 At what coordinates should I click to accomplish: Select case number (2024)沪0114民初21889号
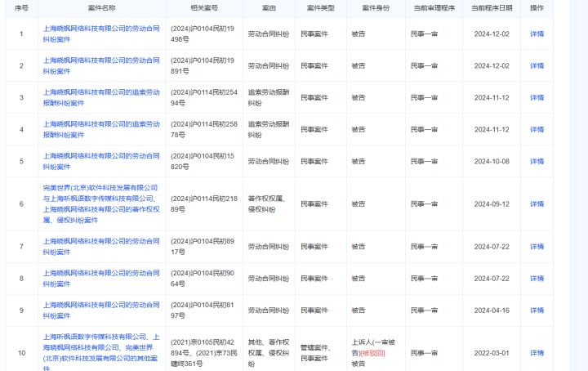click(204, 204)
